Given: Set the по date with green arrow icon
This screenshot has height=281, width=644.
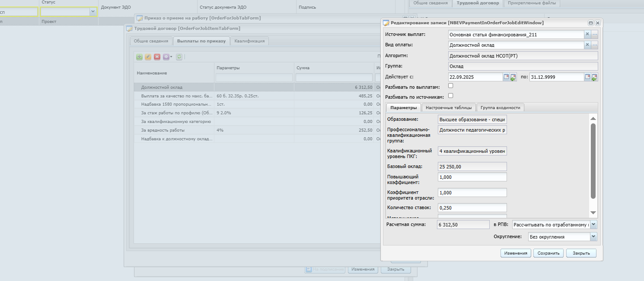Looking at the screenshot, I should pyautogui.click(x=595, y=77).
